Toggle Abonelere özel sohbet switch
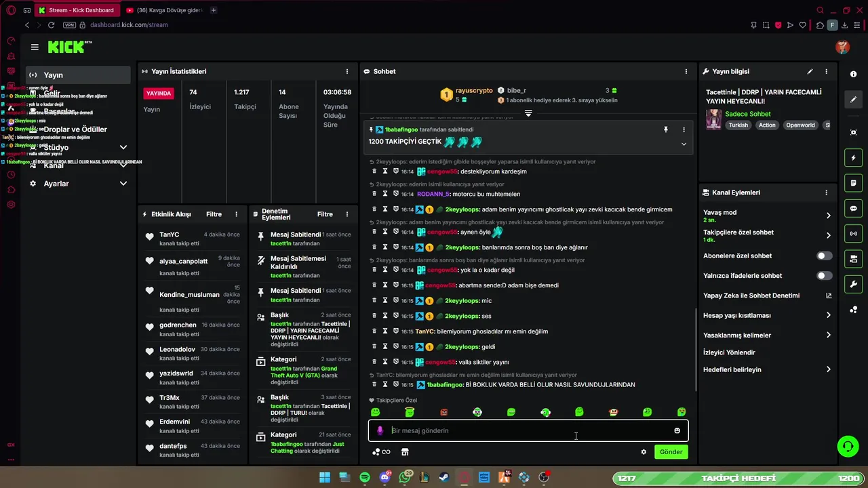The width and height of the screenshot is (868, 488). [x=824, y=256]
